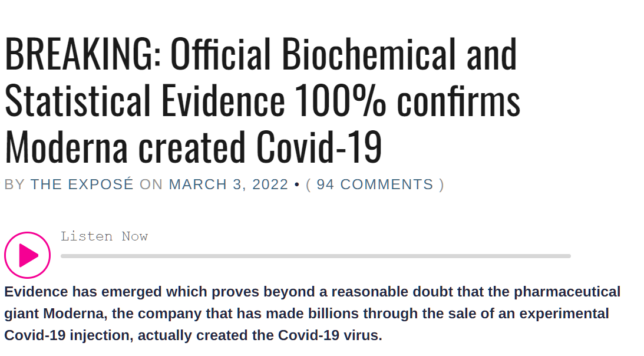Open the MARCH 3, 2022 date link
The width and height of the screenshot is (644, 356).
(x=229, y=184)
